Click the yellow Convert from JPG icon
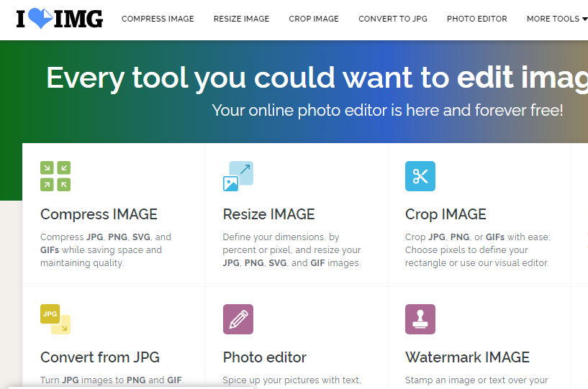 pos(55,319)
